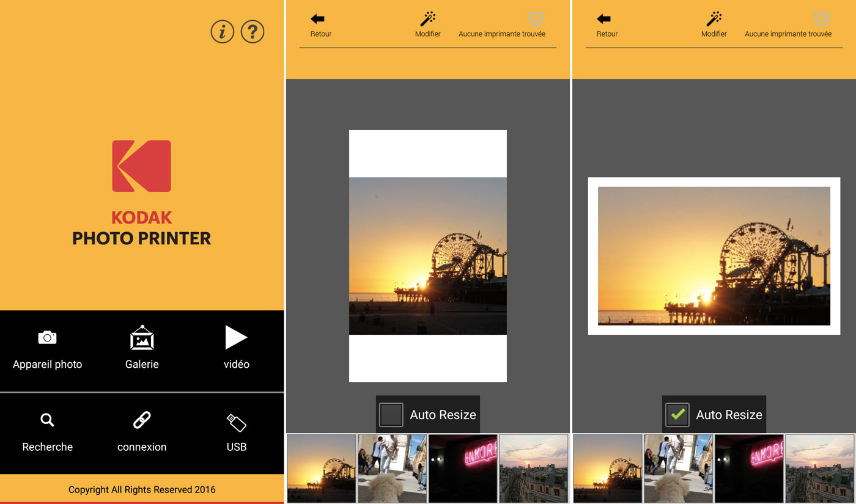Click the Retour label in the toolbar
Viewport: 856px width, 504px height.
[320, 34]
